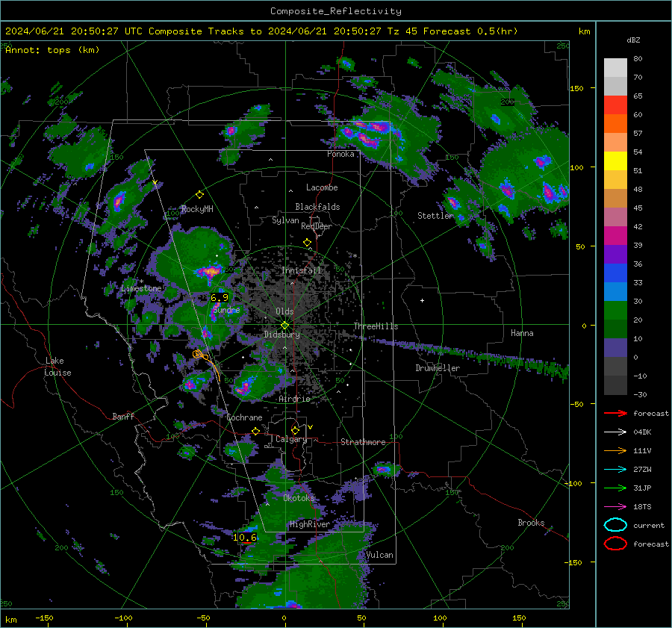
Task: Click the Drumheller town label
Action: pos(438,368)
